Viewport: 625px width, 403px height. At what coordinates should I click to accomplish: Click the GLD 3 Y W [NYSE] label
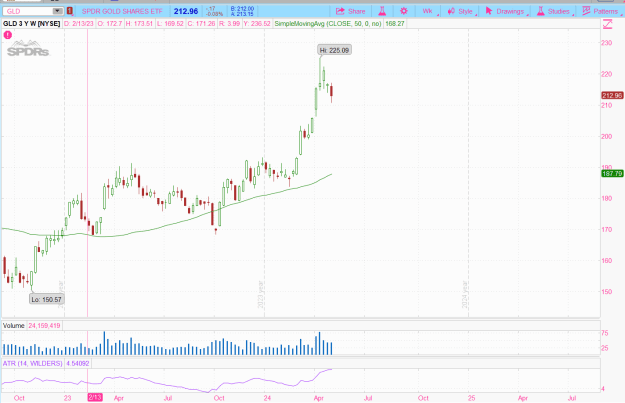[31, 24]
